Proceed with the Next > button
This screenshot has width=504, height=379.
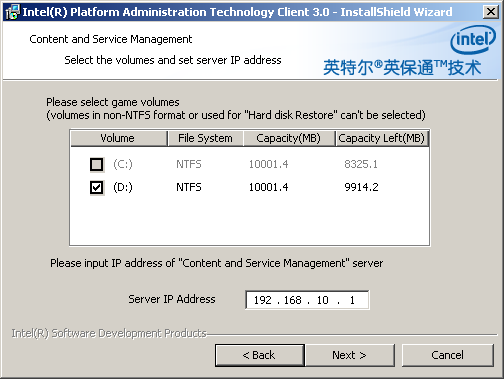pos(350,355)
